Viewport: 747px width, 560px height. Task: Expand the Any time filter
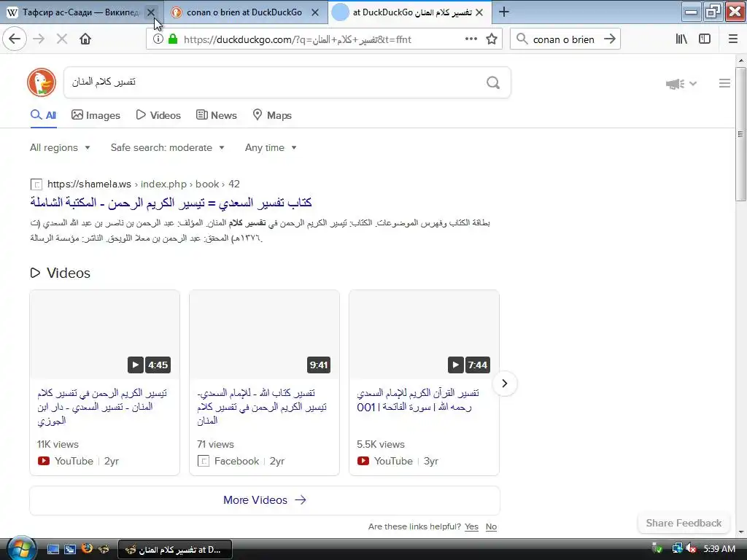pos(271,147)
